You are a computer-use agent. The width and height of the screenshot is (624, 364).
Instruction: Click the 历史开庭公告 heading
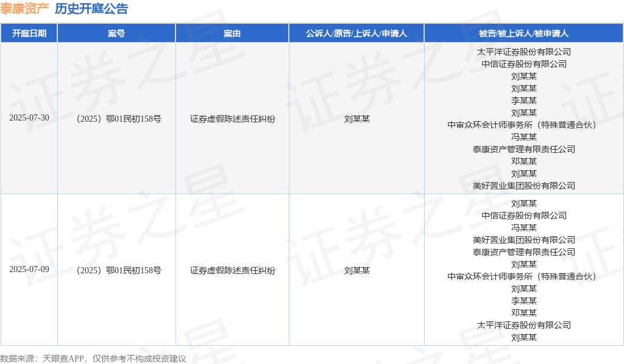coord(91,9)
